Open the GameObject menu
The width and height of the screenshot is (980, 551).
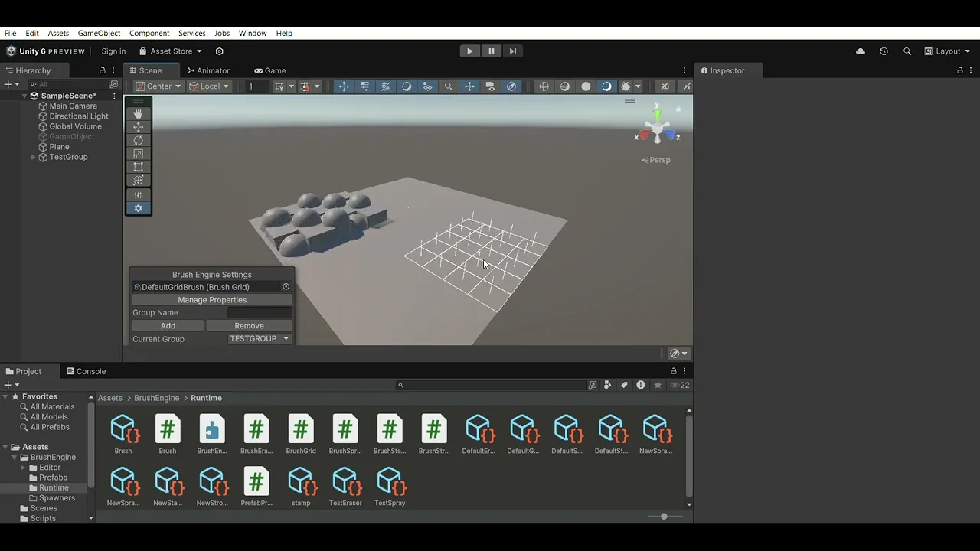tap(99, 34)
